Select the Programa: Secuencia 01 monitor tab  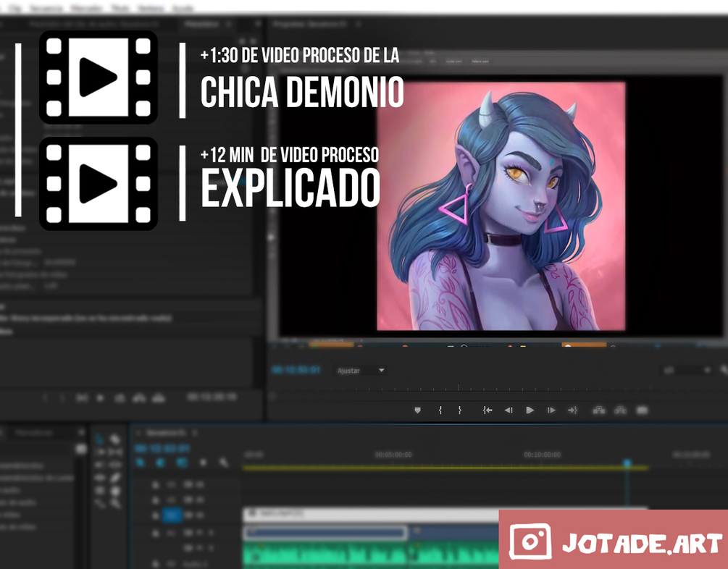coord(310,24)
